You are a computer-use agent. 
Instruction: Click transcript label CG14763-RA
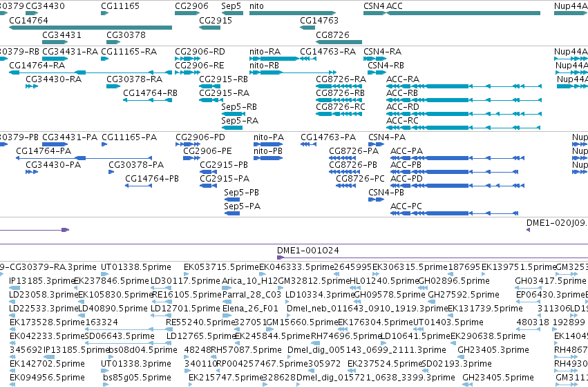pos(328,51)
